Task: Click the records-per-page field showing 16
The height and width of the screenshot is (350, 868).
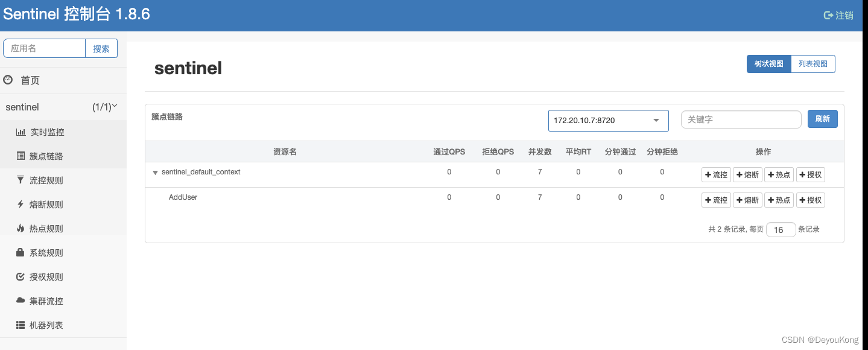Action: tap(781, 229)
